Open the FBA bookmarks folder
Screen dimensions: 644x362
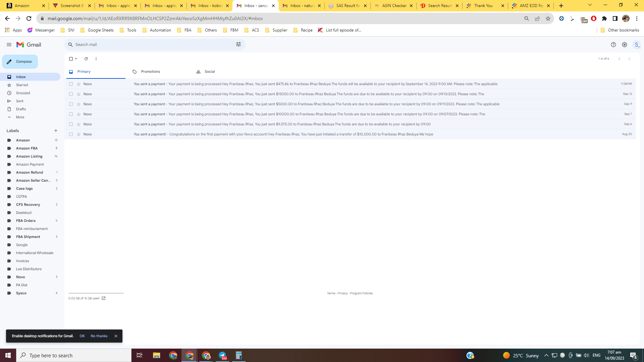pyautogui.click(x=184, y=30)
